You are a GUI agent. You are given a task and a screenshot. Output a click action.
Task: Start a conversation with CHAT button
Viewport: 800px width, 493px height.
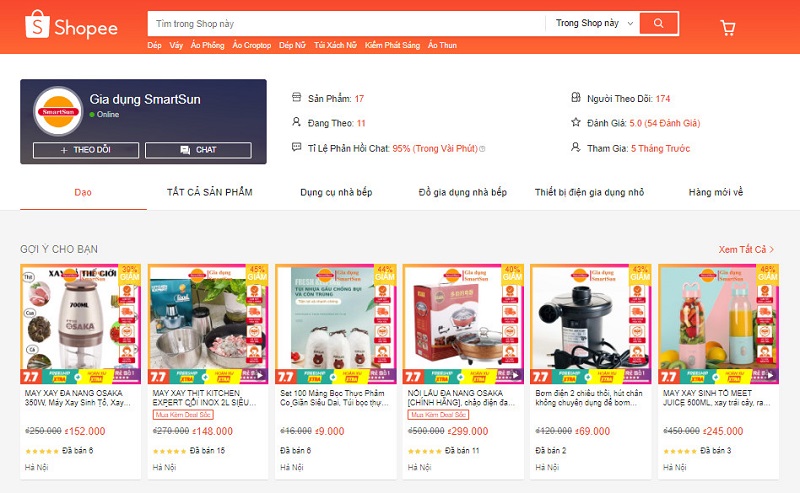coord(198,150)
